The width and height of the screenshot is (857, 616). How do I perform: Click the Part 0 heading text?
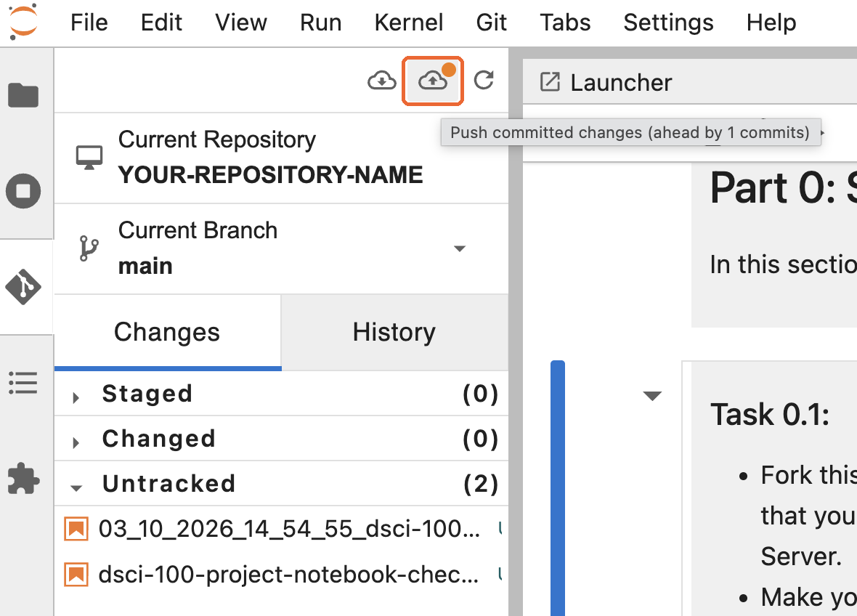[x=783, y=187]
